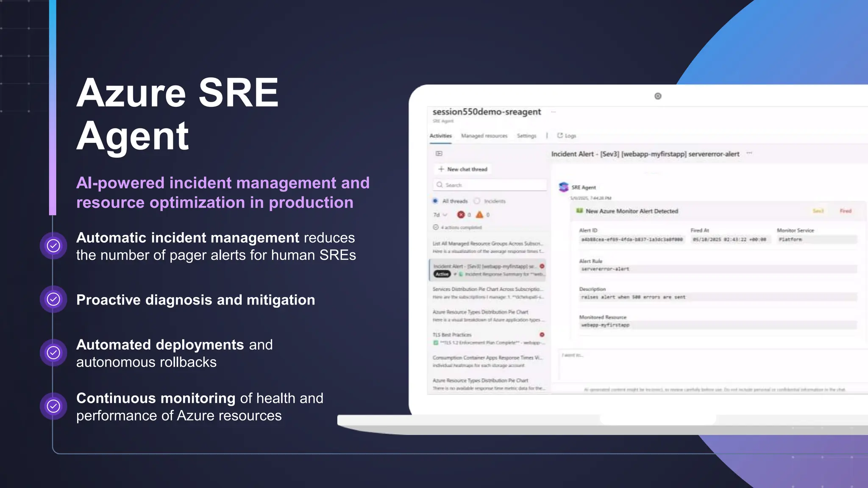
Task: Select the Incidents radio button
Action: (477, 201)
